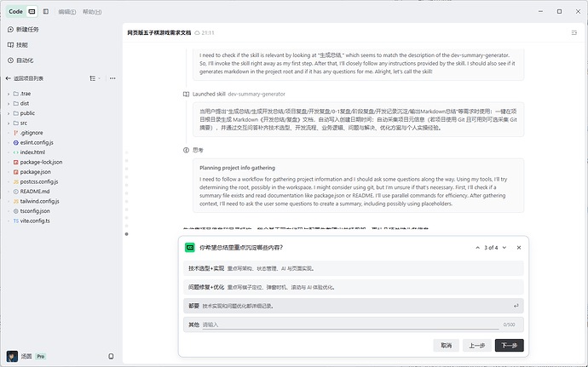The height and width of the screenshot is (367, 588).
Task: Click the Planning project info gathering heading
Action: [x=238, y=168]
